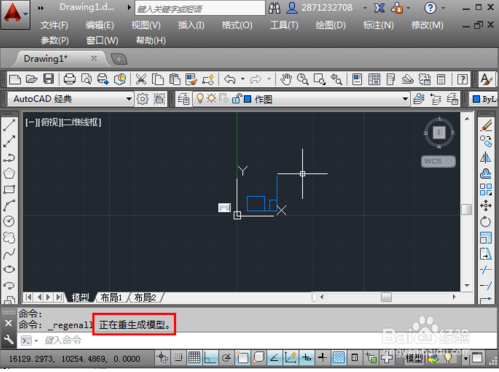Screen dimensions: 499x372
Task: Select the Polygon drawing tool
Action: point(9,173)
